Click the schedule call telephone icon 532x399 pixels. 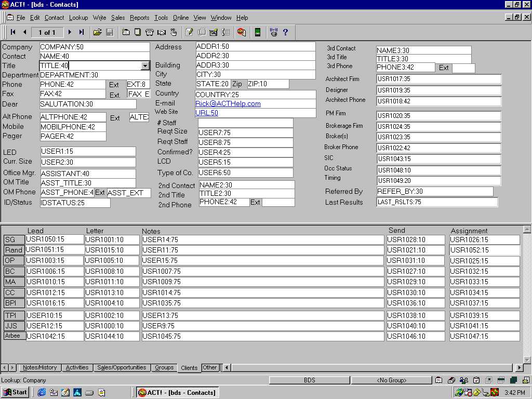149,32
